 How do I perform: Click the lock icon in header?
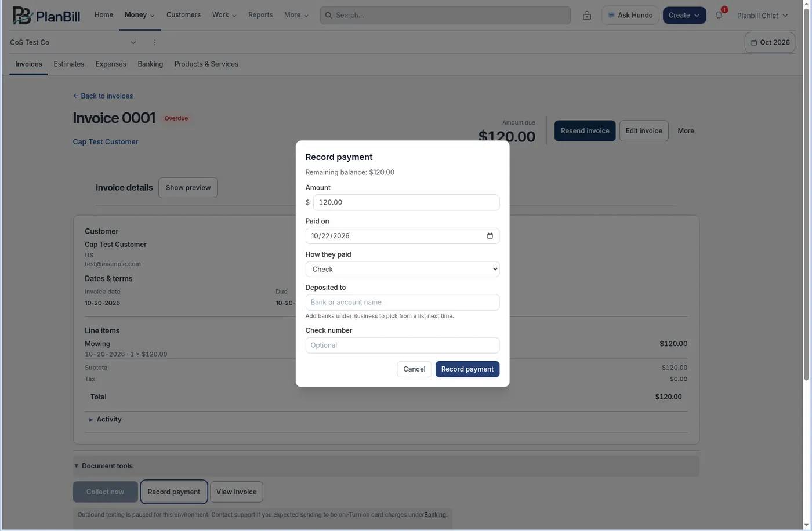[x=587, y=16]
